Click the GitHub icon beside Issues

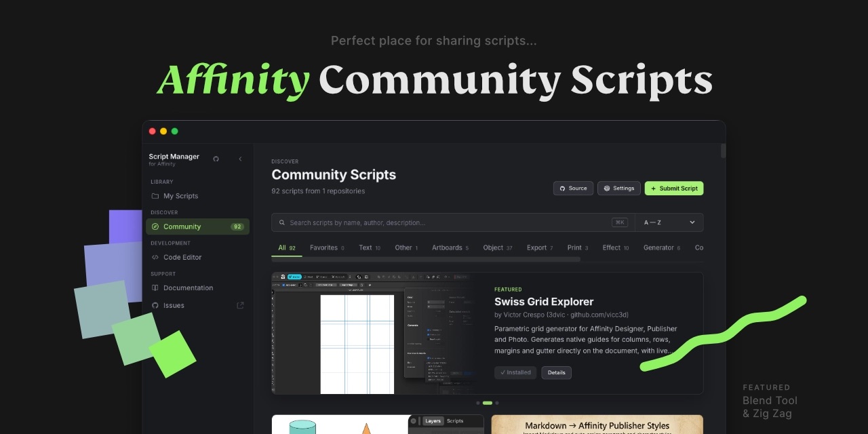click(155, 305)
